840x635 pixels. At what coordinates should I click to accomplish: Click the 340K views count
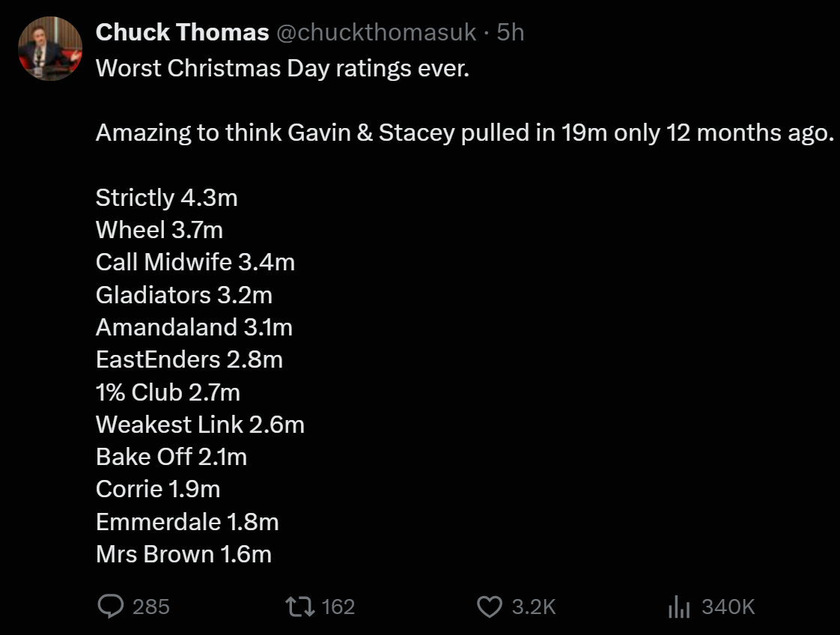click(728, 607)
